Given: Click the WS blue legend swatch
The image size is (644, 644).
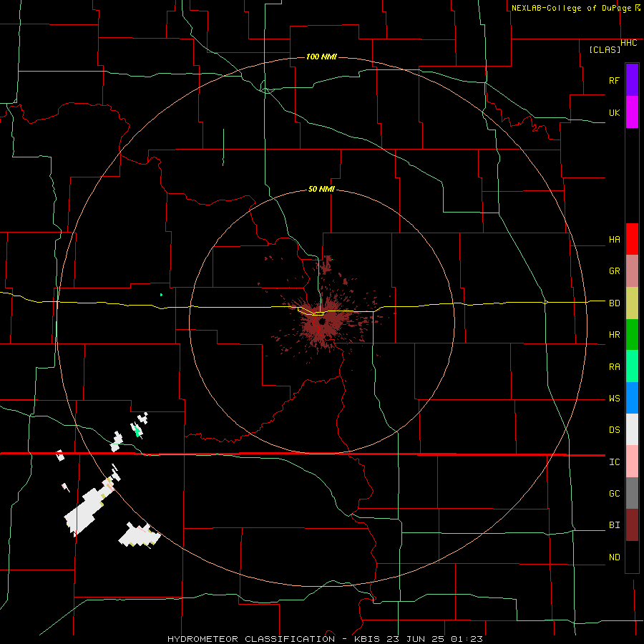Looking at the screenshot, I should coord(632,398).
